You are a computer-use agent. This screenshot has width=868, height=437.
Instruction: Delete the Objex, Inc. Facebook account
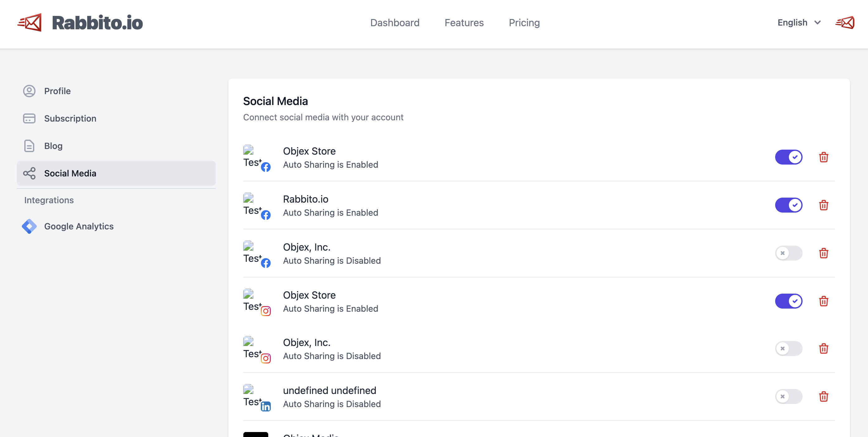823,253
